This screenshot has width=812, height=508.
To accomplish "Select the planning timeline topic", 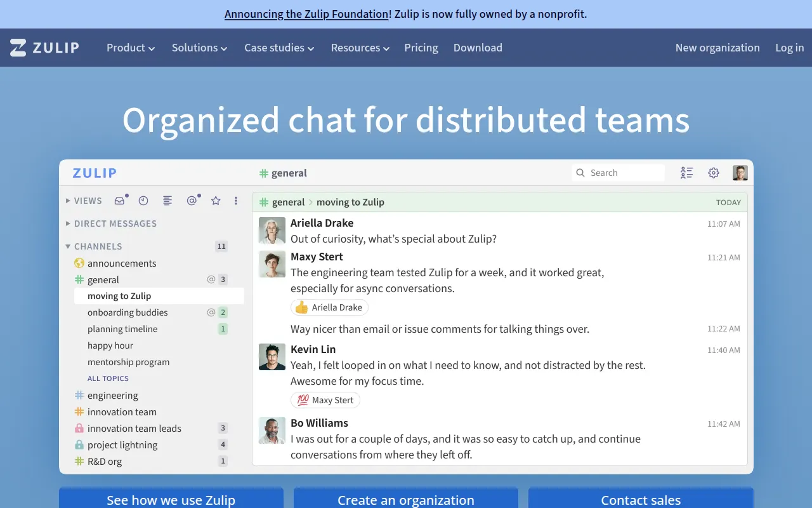I will 122,329.
